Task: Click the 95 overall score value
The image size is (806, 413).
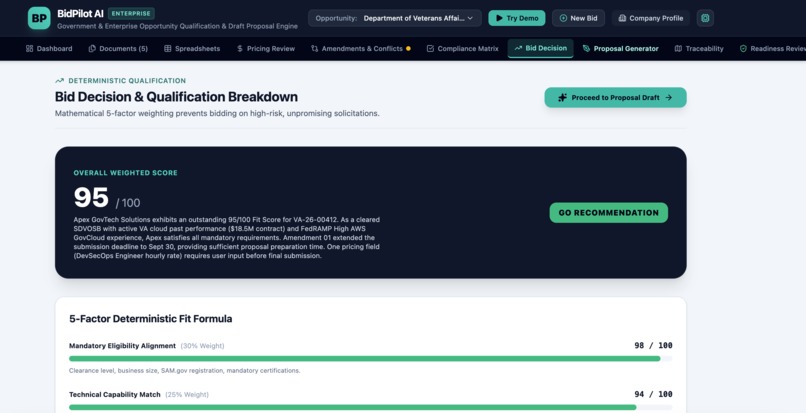Action: click(x=91, y=197)
